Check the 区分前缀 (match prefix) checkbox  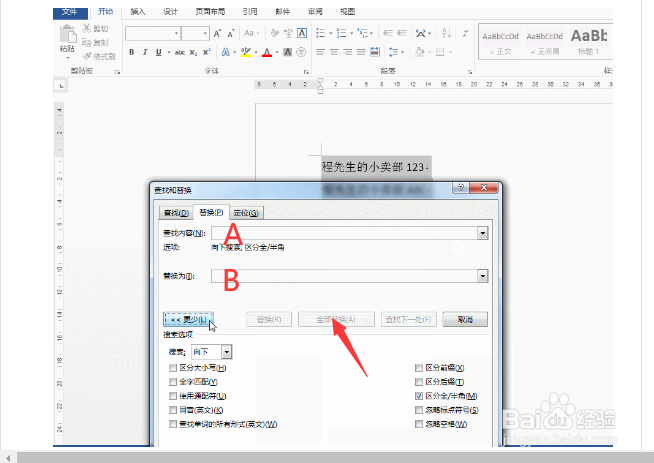point(419,368)
